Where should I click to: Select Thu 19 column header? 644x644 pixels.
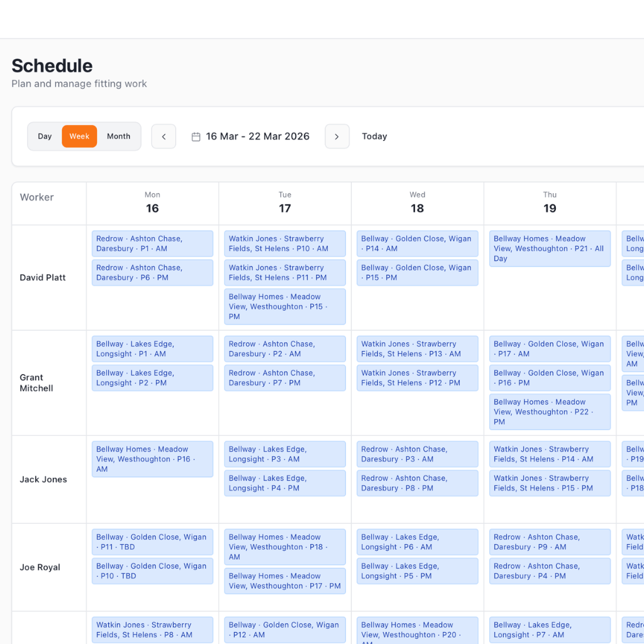[x=550, y=203]
